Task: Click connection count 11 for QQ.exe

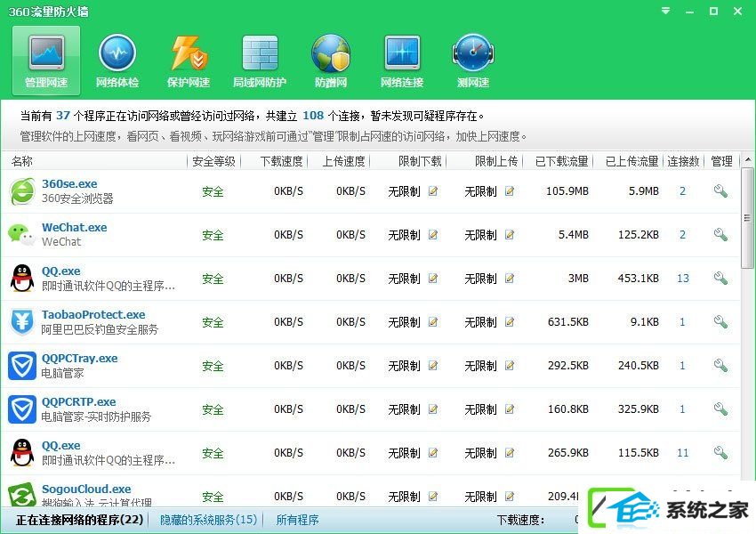Action: coord(683,452)
